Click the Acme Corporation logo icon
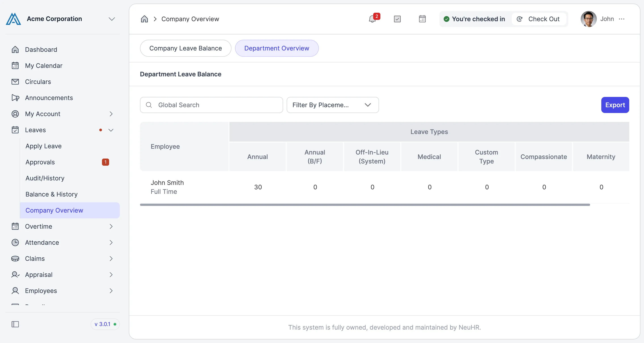The image size is (644, 343). (13, 19)
